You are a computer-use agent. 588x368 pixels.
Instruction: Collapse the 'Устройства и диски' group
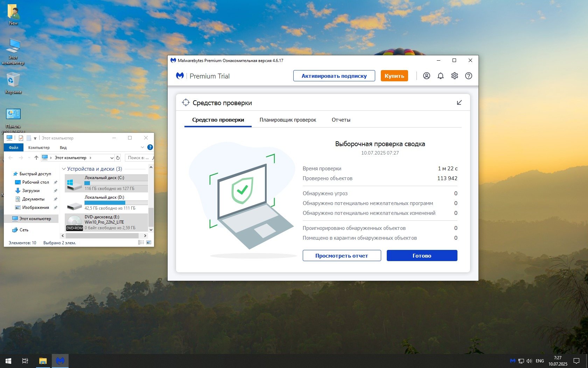64,169
